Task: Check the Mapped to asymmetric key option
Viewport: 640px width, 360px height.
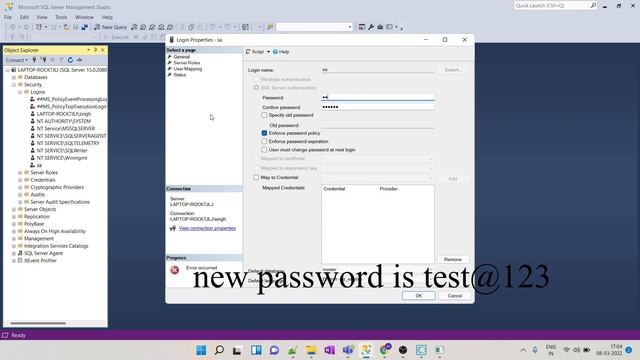Action: coord(256,168)
